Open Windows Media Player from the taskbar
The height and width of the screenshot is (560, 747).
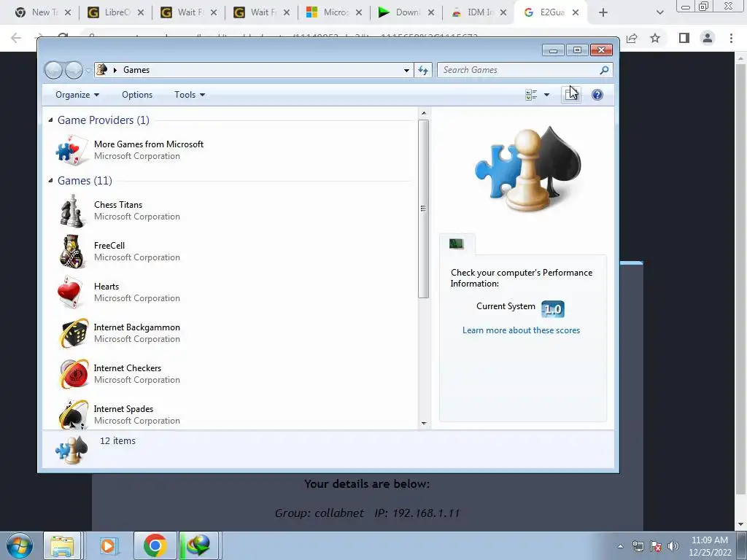click(x=108, y=545)
